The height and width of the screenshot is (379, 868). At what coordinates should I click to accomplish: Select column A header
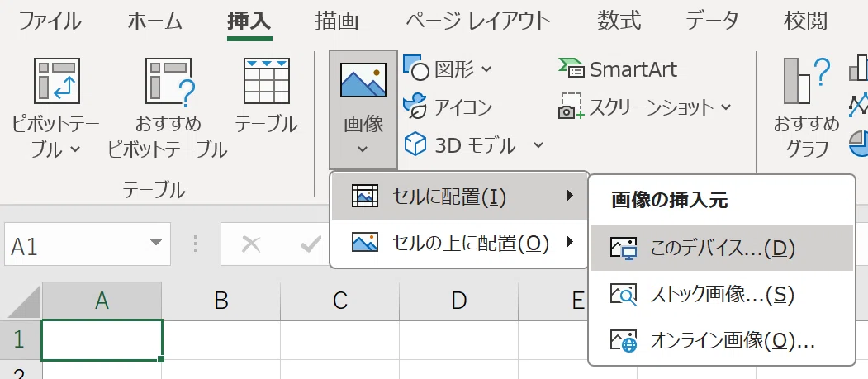pyautogui.click(x=102, y=301)
